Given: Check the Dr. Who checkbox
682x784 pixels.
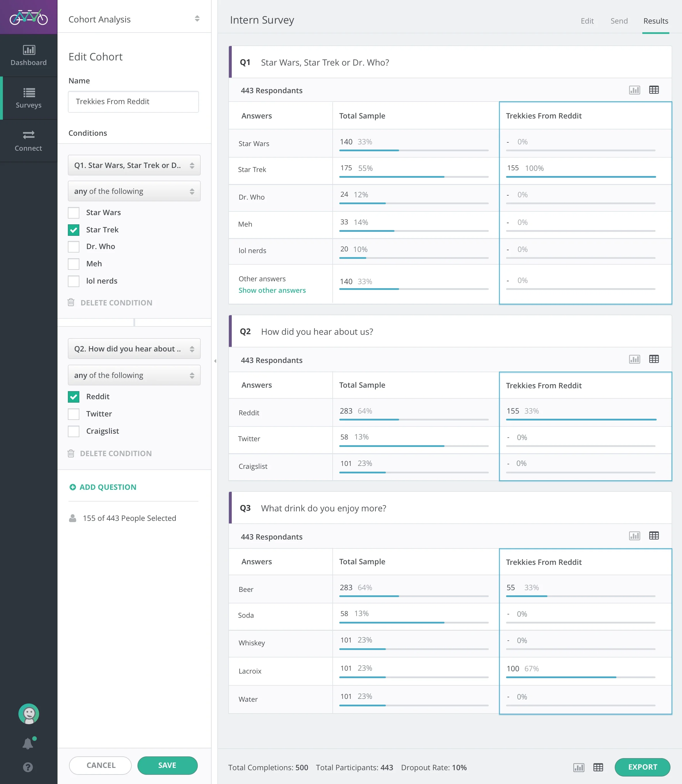Looking at the screenshot, I should [x=73, y=246].
